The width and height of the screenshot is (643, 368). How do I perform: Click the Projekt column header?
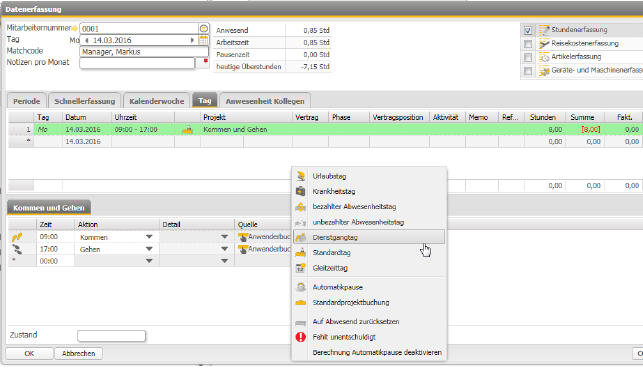(x=246, y=117)
